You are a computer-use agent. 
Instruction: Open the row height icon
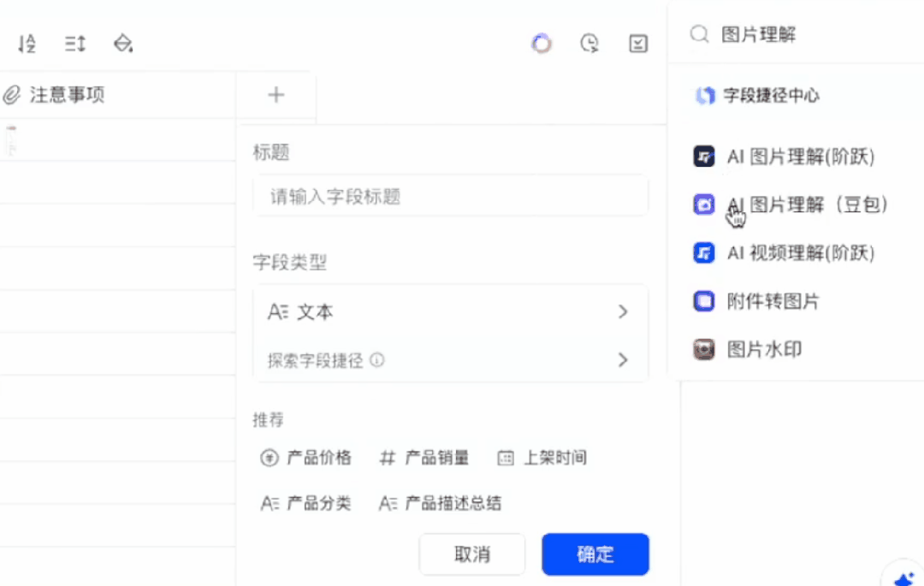(74, 44)
